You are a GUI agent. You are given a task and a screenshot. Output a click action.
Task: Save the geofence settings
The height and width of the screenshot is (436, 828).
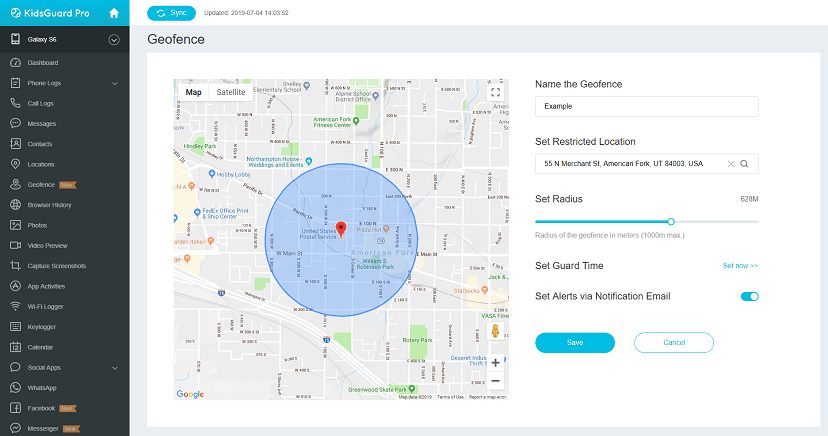(575, 343)
